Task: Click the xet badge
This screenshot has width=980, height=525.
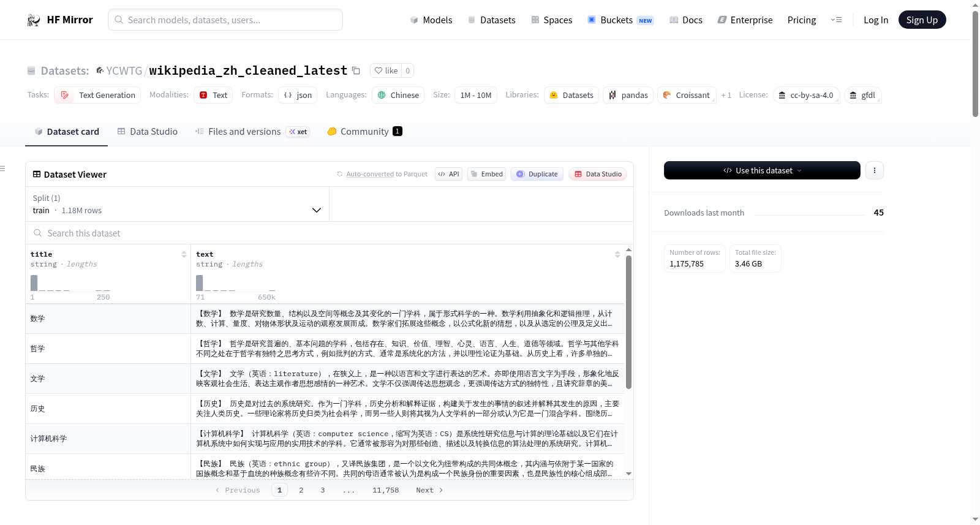Action: click(298, 132)
